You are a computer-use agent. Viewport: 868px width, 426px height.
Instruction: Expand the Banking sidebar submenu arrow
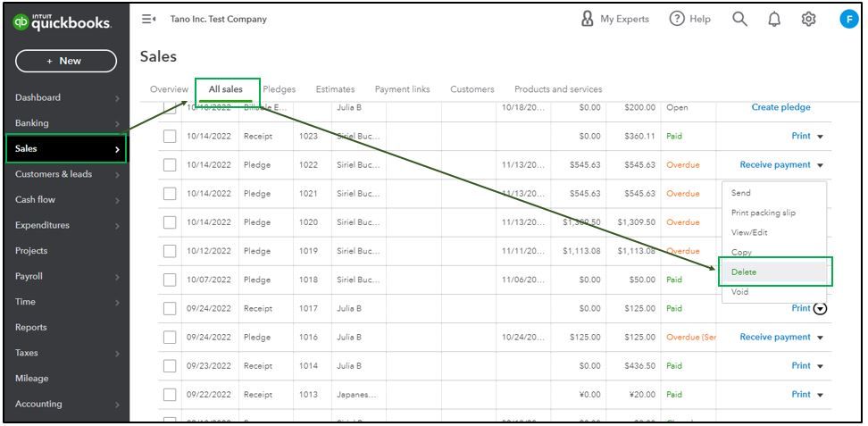click(117, 123)
